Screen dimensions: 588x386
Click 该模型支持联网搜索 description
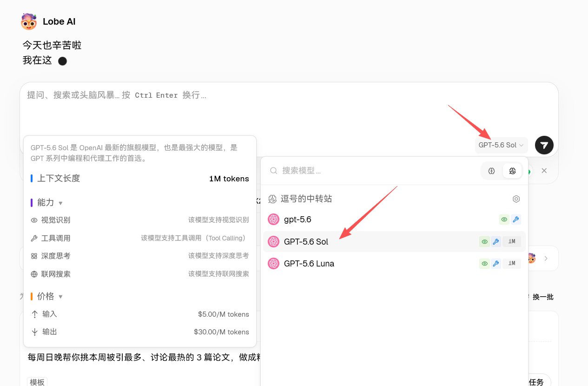coord(218,274)
